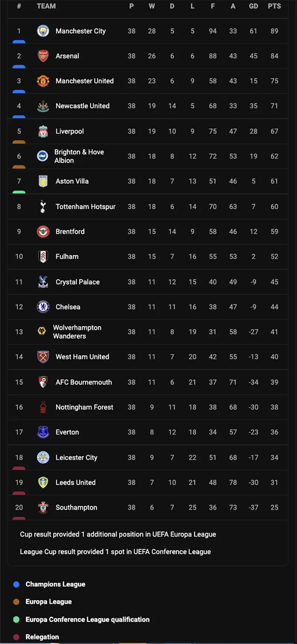297x644 pixels.
Task: Click Everton's points value of 36
Action: [x=274, y=432]
